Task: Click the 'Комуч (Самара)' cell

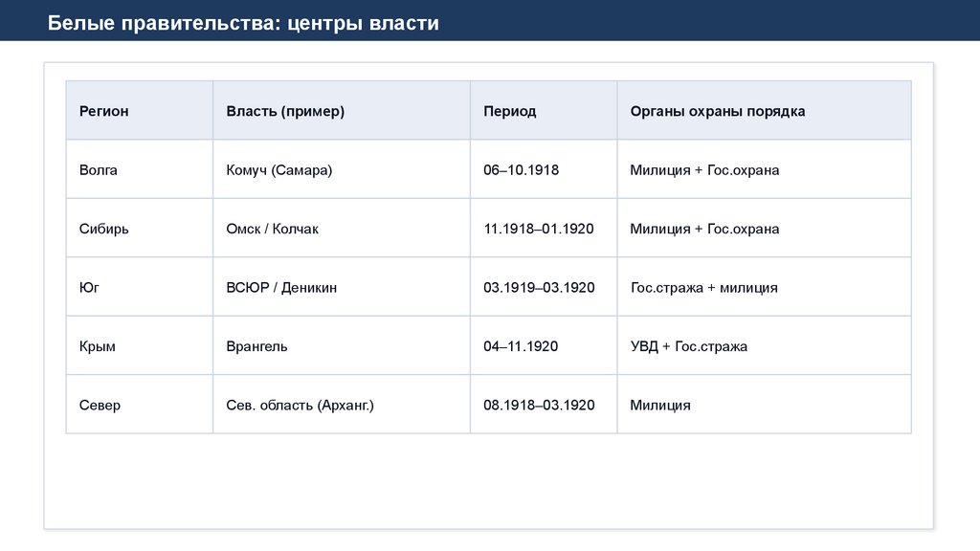Action: point(279,170)
